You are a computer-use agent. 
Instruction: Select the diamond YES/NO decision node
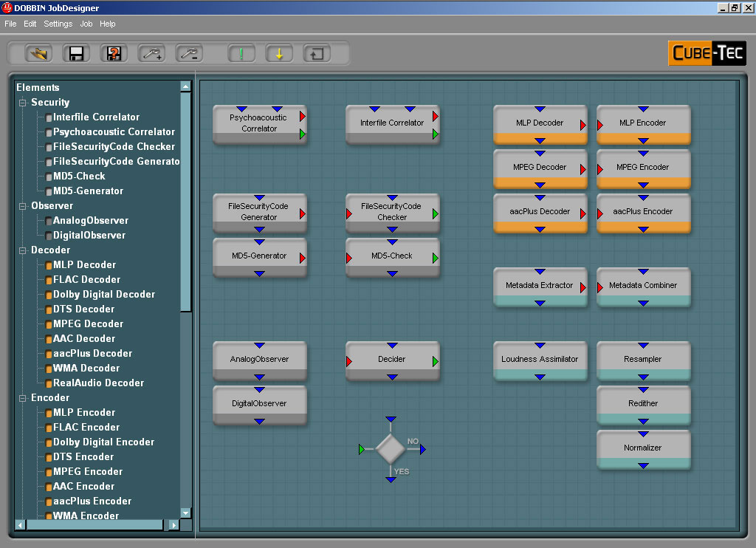[x=391, y=448]
